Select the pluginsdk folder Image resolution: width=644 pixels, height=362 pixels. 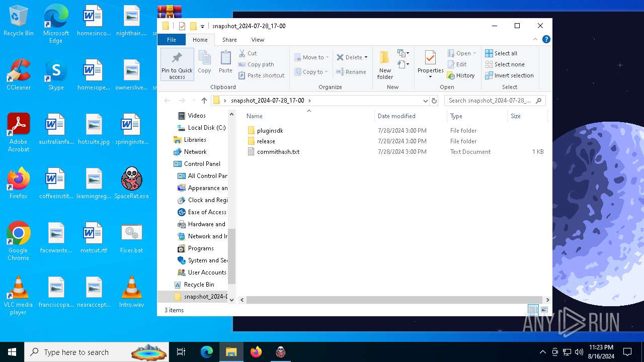[270, 131]
